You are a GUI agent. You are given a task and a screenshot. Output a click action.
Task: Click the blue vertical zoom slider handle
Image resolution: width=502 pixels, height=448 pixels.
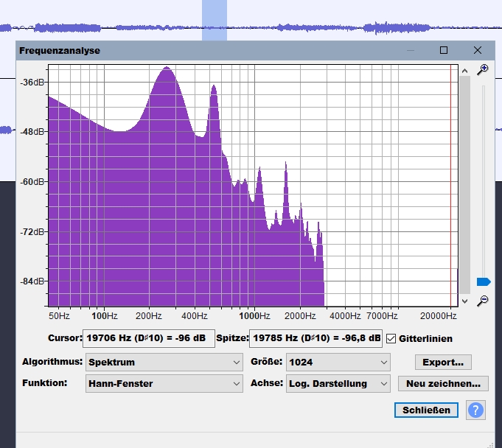pos(484,281)
